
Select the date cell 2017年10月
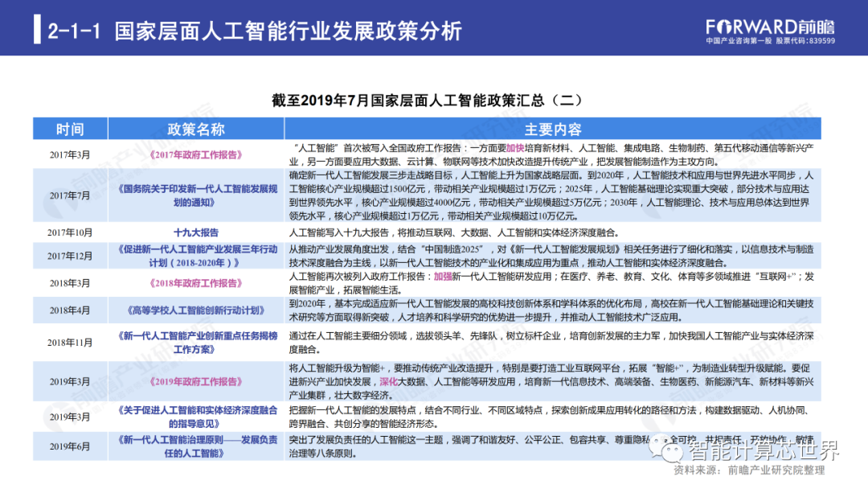click(x=70, y=232)
